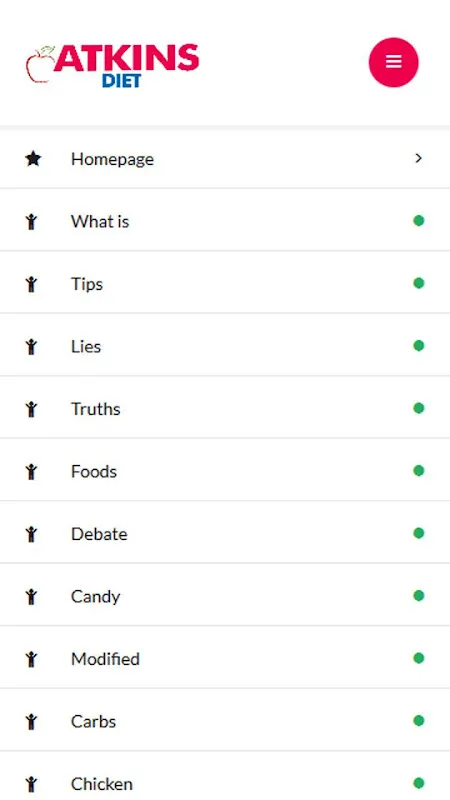Click the green dot on Tips row
This screenshot has width=450, height=800.
click(x=419, y=283)
